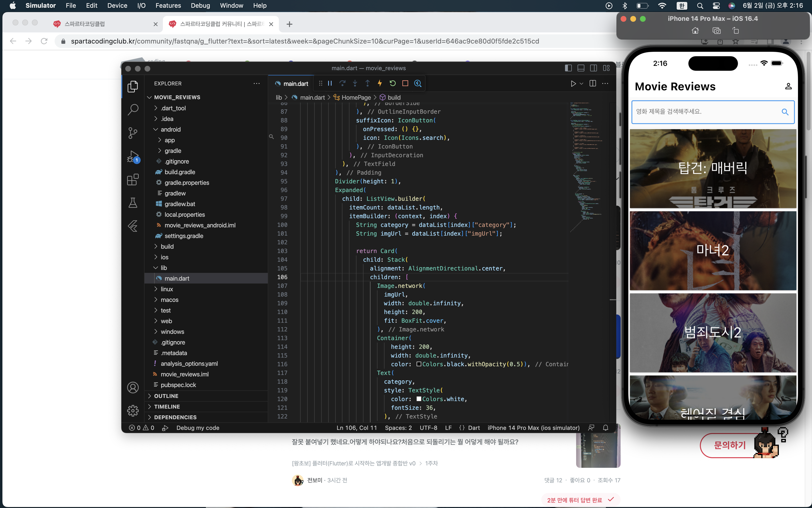Open build.gradle file in explorer
The image size is (812, 508).
tap(206, 172)
